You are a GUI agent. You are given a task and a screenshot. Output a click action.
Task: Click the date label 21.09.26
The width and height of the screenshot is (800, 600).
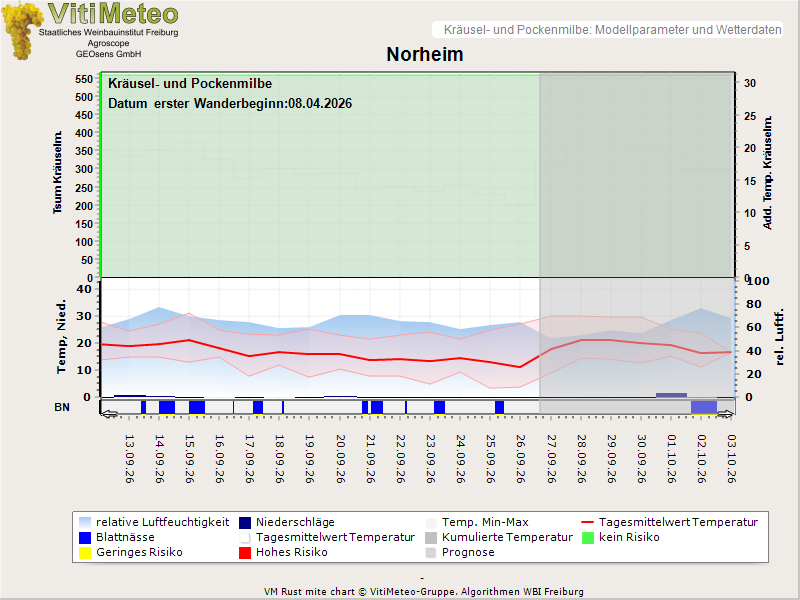tap(370, 459)
